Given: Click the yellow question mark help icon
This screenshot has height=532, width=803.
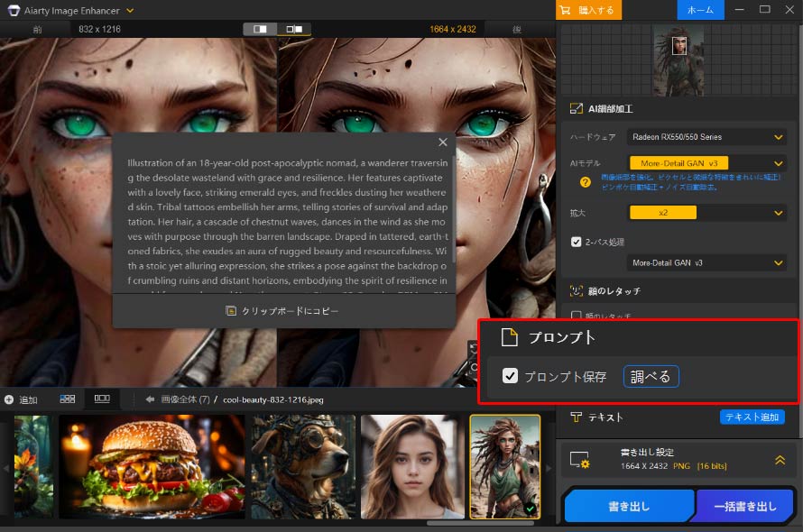Looking at the screenshot, I should (585, 182).
